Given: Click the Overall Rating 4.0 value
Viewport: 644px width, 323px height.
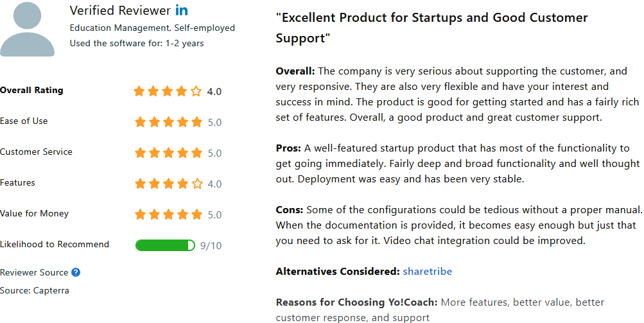Looking at the screenshot, I should point(214,92).
